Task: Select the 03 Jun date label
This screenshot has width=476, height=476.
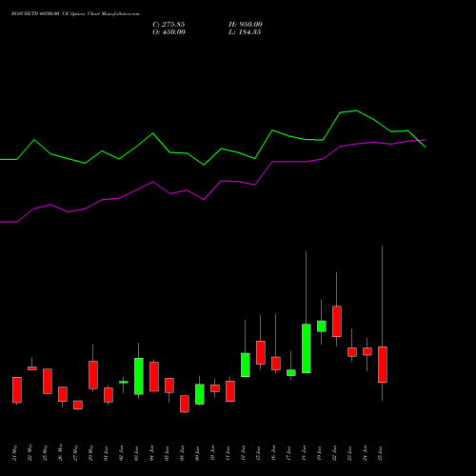Action: (x=137, y=453)
